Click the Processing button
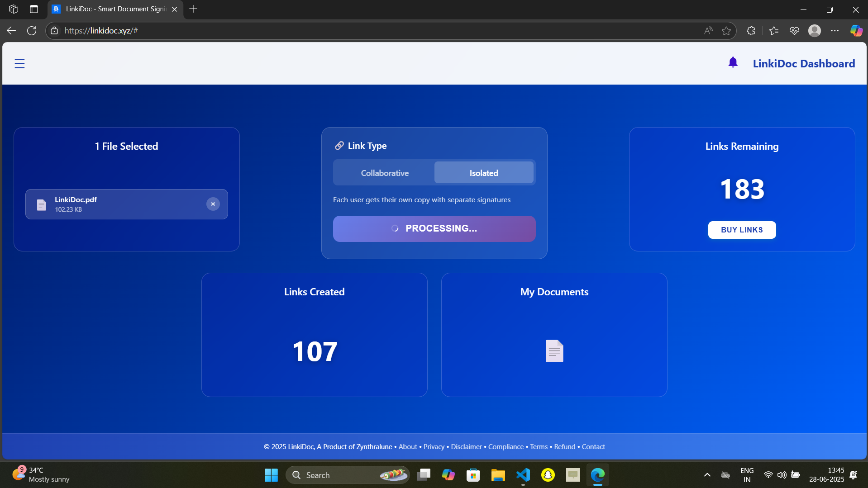The image size is (868, 488). (434, 228)
